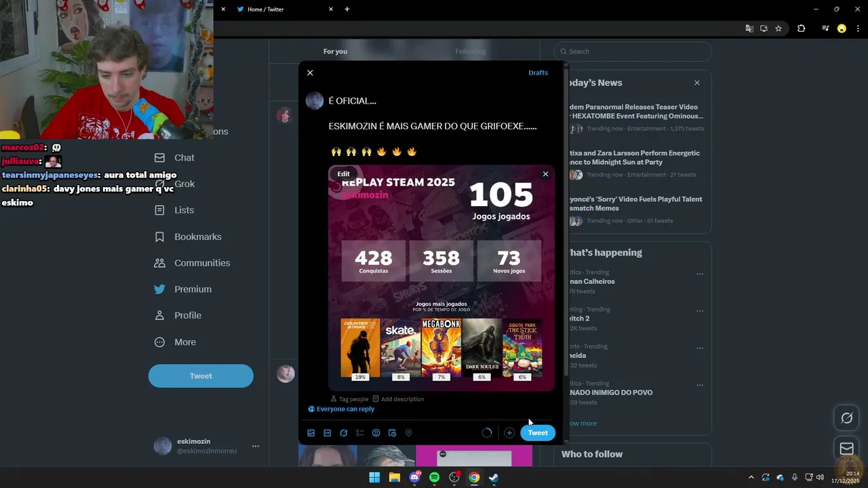The image size is (868, 488).
Task: Open the media control icon in Chrome
Action: (825, 28)
